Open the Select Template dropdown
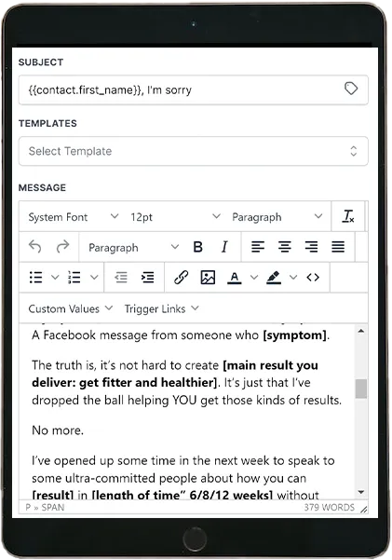This screenshot has height=560, width=392. point(193,151)
